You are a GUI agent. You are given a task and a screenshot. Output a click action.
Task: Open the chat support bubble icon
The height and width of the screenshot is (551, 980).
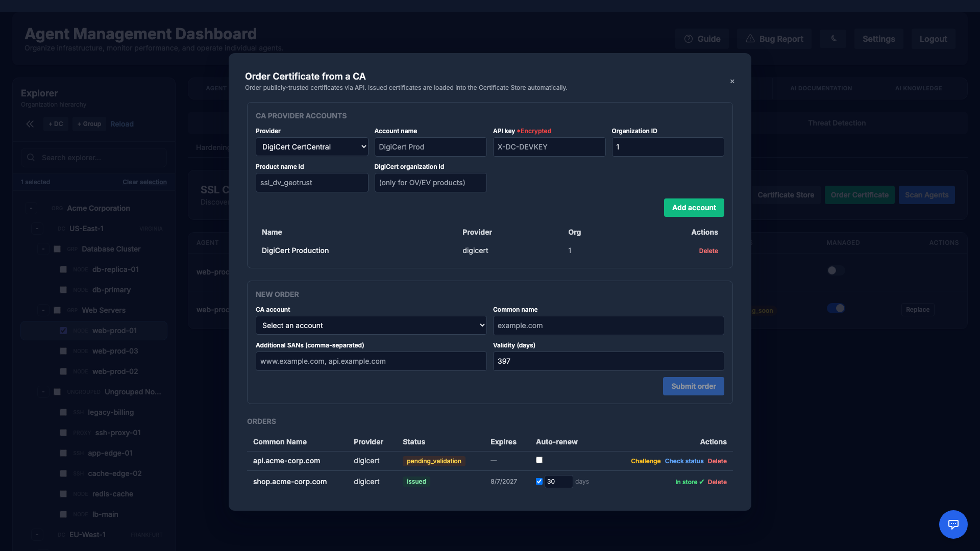(x=953, y=524)
